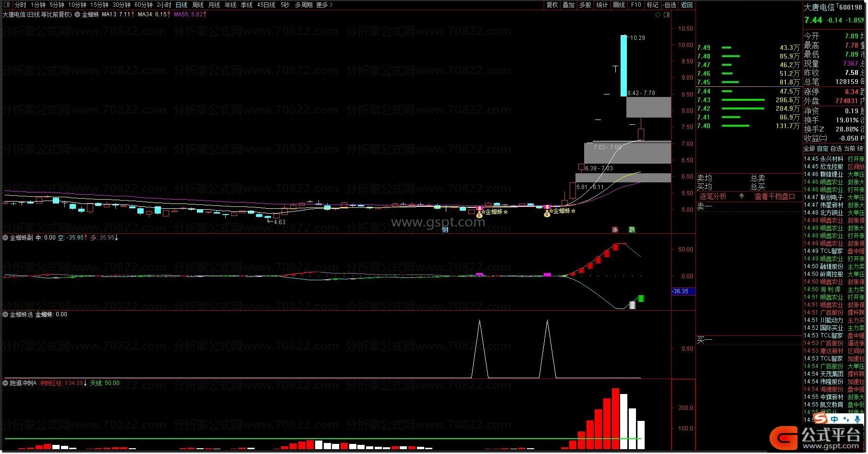Select the 60分钟 period

click(x=144, y=5)
